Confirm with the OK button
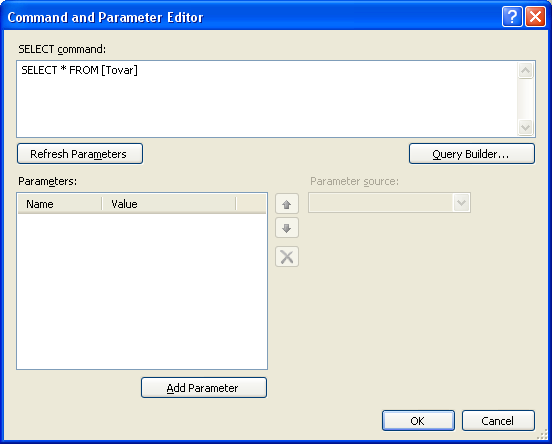Screen dimensions: 552x444 tap(418, 421)
